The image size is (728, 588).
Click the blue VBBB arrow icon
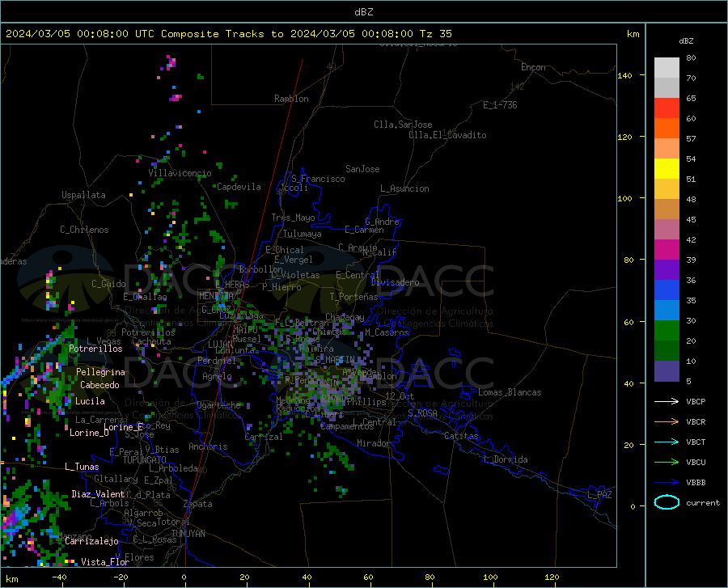(x=667, y=482)
